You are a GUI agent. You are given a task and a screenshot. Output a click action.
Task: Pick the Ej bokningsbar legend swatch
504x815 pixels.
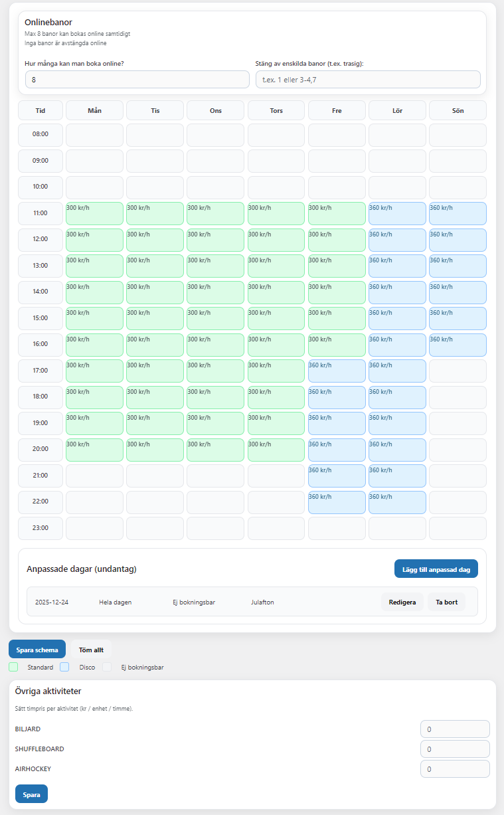pos(106,667)
